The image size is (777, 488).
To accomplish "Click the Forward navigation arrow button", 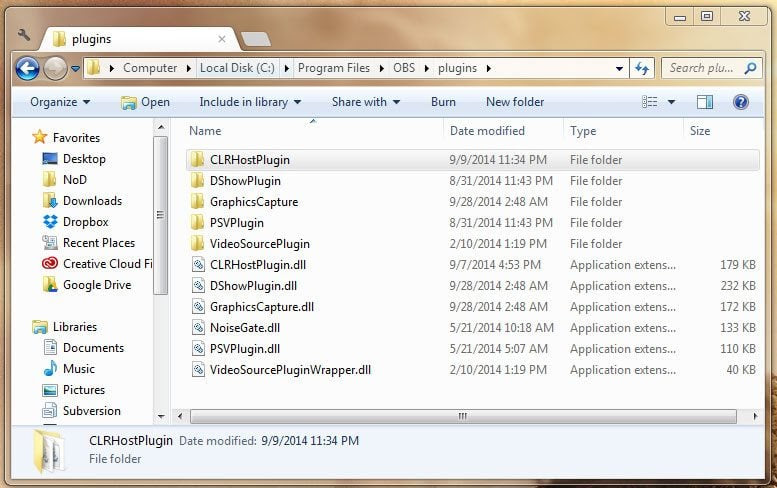I will pos(55,68).
